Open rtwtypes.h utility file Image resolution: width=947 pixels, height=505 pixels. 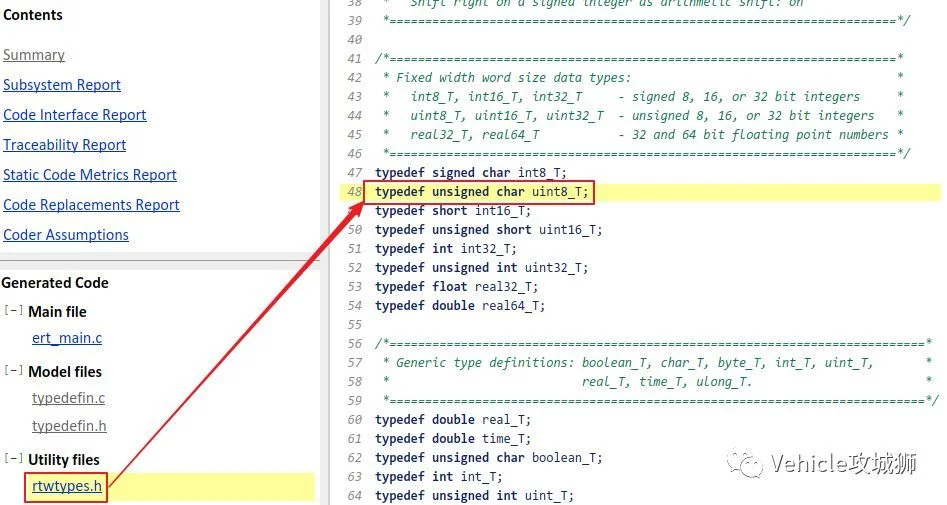[67, 486]
